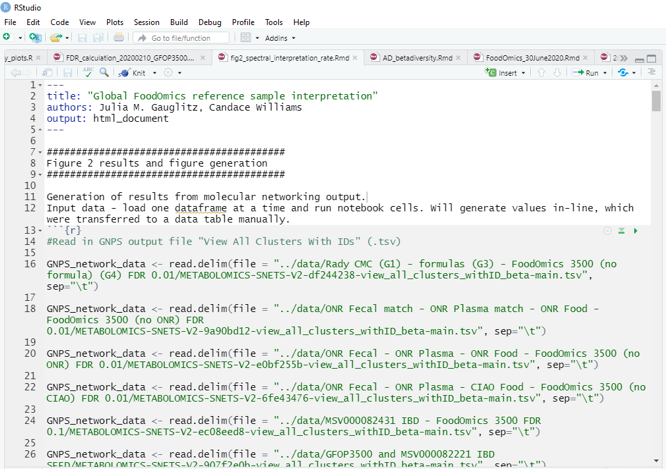Open the Addins dropdown
Image resolution: width=666 pixels, height=469 pixels.
[280, 38]
